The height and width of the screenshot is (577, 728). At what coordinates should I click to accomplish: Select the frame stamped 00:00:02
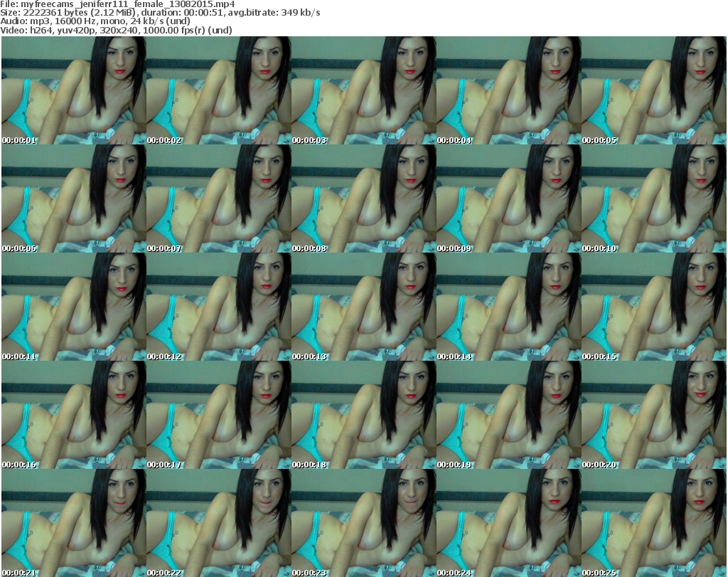(x=219, y=90)
